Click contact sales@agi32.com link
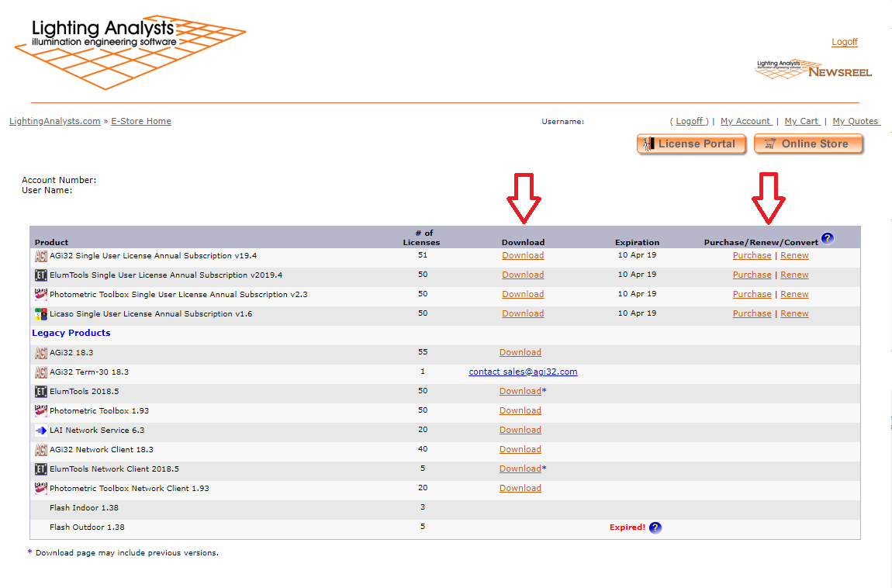 [x=523, y=372]
